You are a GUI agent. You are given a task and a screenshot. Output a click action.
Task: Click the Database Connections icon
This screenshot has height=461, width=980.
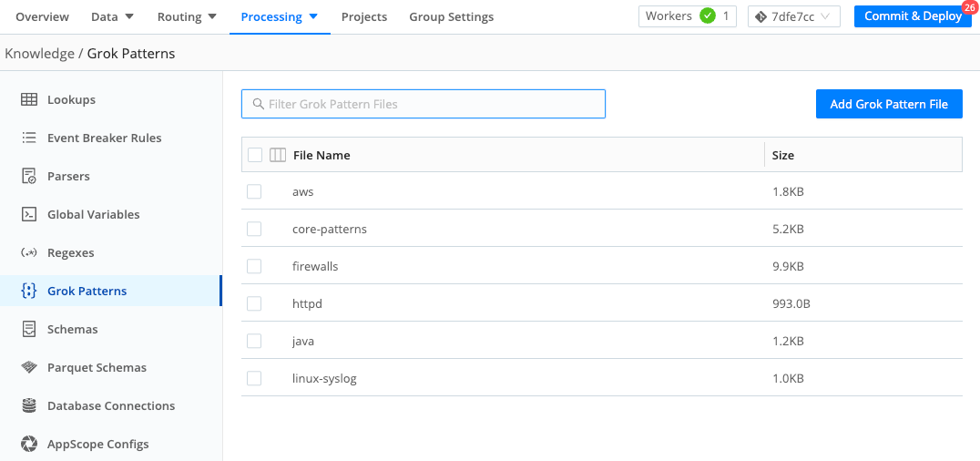pyautogui.click(x=29, y=405)
